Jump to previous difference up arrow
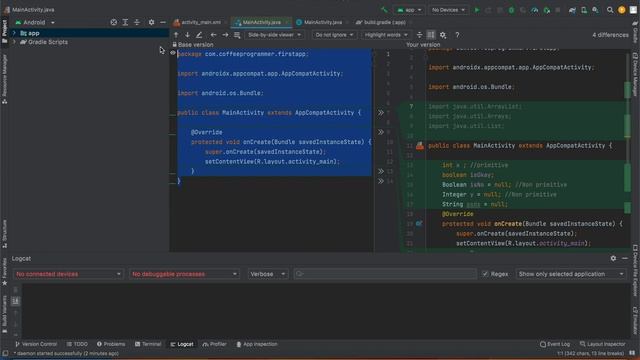The image size is (640, 360). click(x=176, y=35)
